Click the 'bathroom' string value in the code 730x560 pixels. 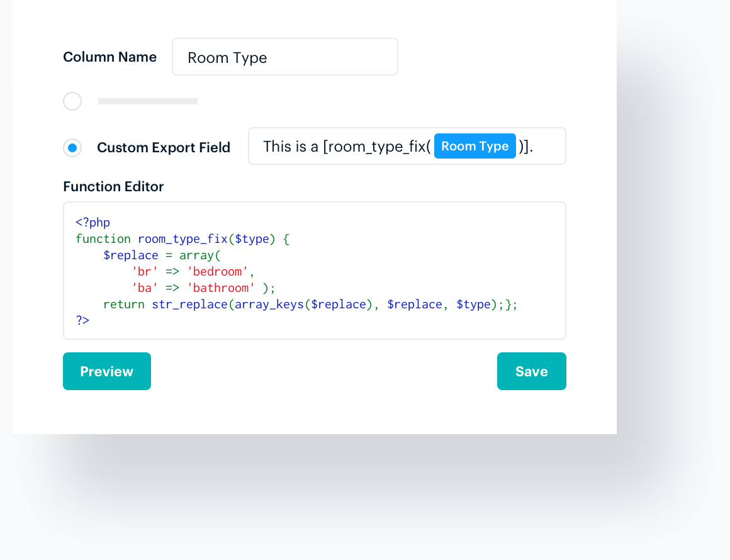click(222, 288)
